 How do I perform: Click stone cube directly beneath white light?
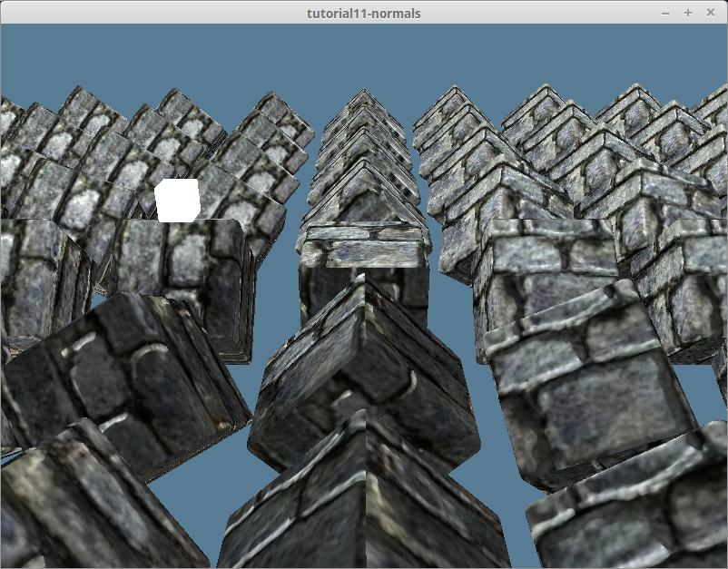(182, 272)
